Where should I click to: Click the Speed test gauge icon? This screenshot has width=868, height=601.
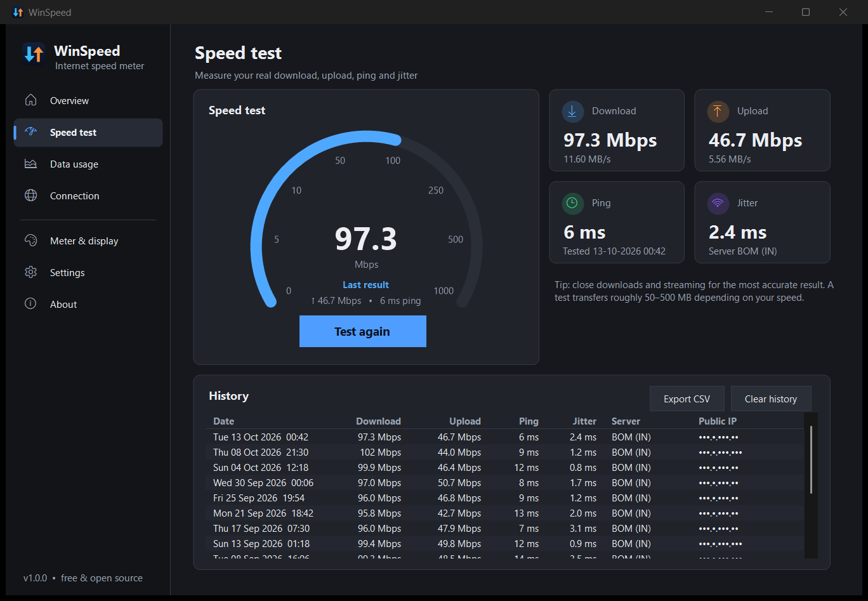click(30, 132)
